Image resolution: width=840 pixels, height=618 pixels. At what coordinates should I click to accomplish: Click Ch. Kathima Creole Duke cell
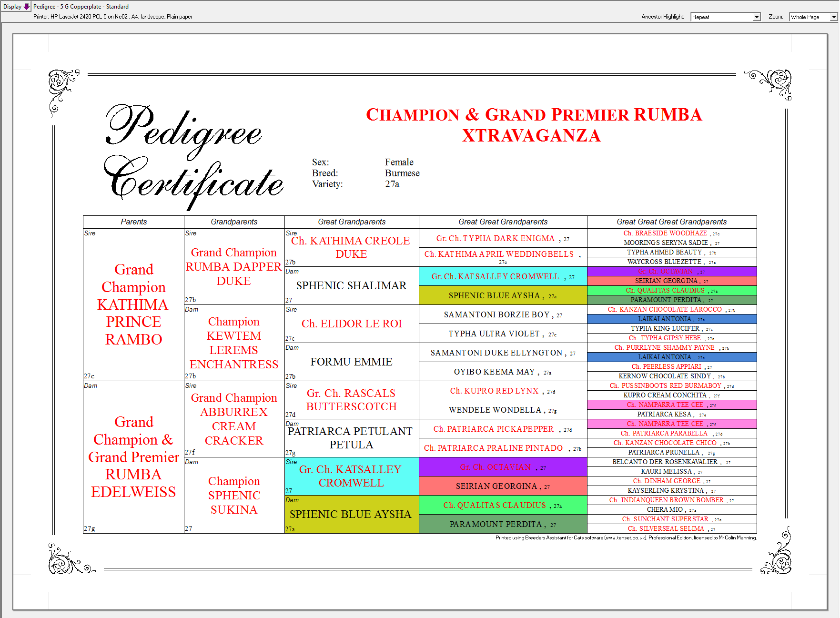point(352,247)
